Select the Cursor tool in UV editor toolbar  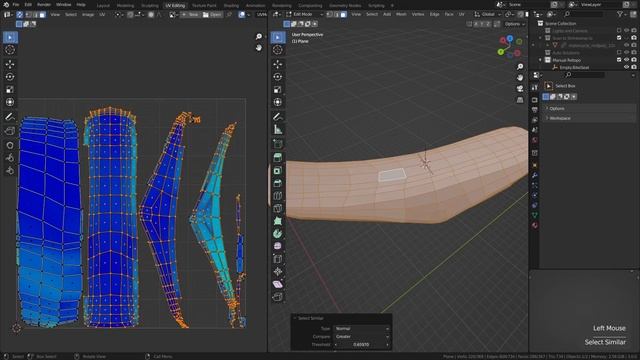coord(10,50)
